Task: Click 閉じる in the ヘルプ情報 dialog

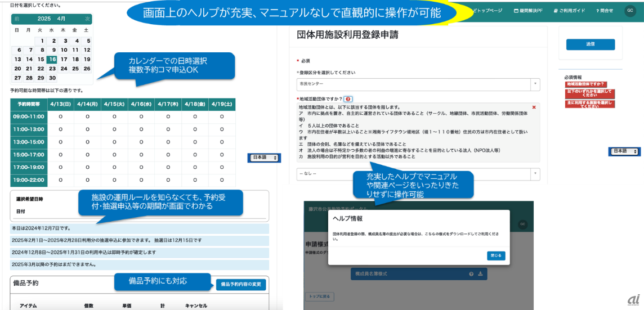Action: tap(496, 255)
